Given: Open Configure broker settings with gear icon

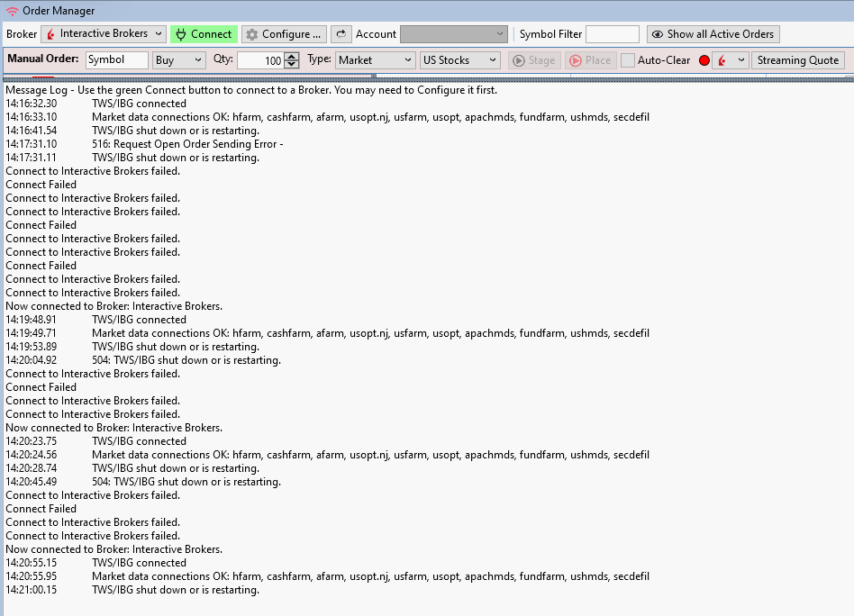Looking at the screenshot, I should [x=283, y=34].
